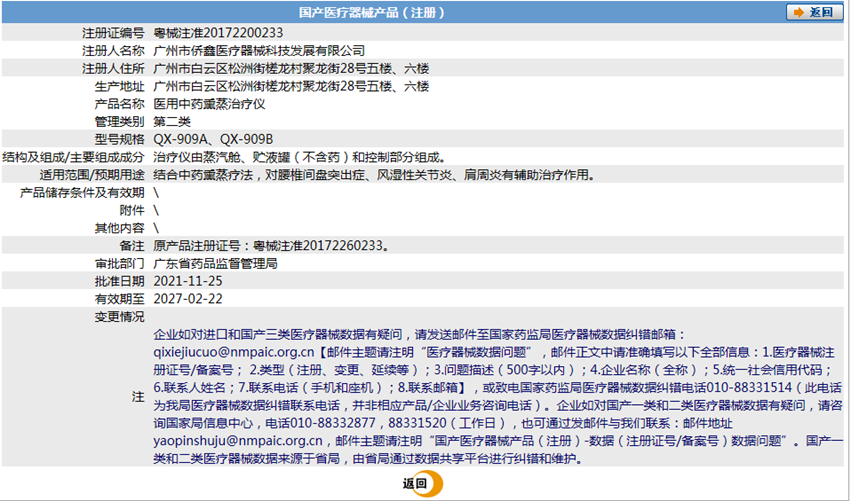Click email qixiejiucuo@nmpaic.org.cn in the notice
Image resolution: width=850 pixels, height=501 pixels.
[x=234, y=352]
